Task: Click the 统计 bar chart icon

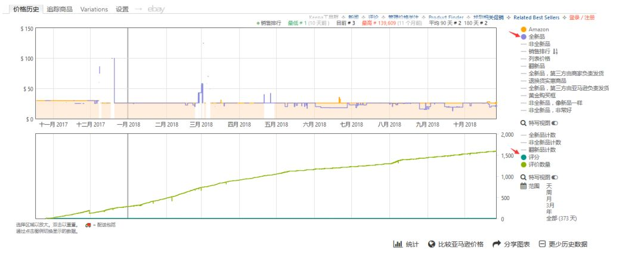Action: [x=397, y=244]
